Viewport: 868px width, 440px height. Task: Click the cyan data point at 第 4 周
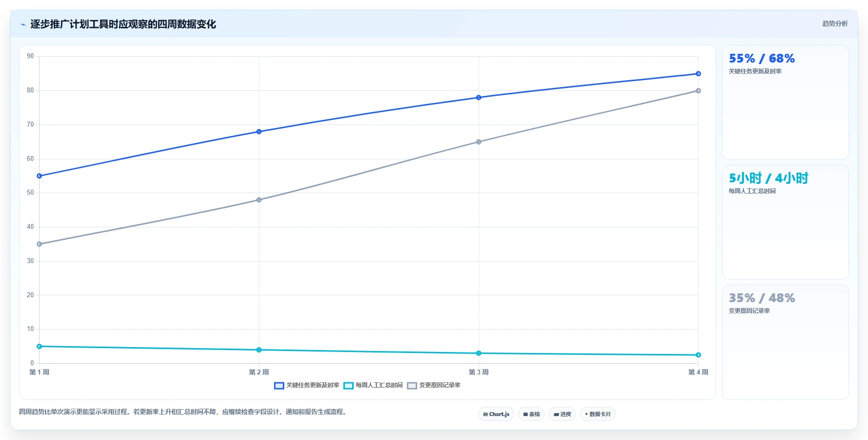click(699, 355)
